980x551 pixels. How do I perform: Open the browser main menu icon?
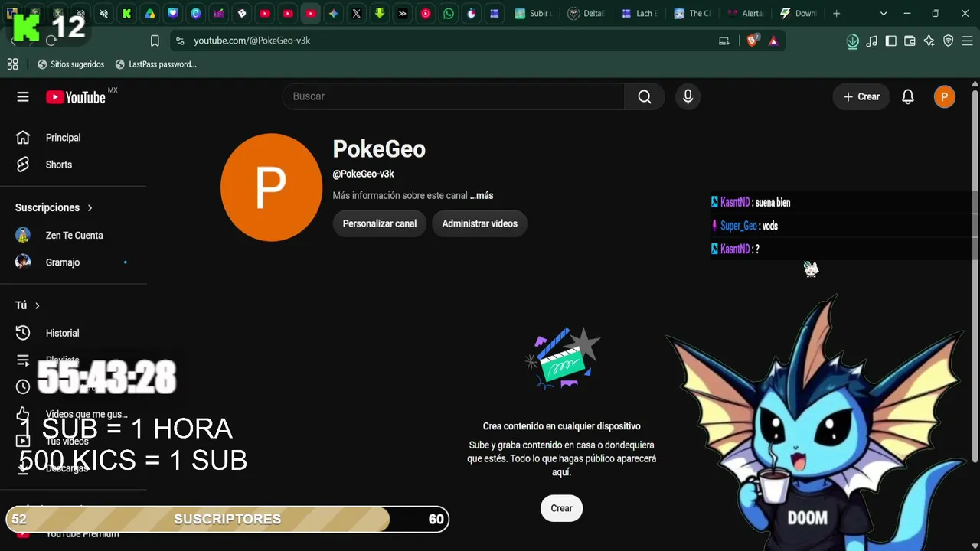(x=968, y=41)
